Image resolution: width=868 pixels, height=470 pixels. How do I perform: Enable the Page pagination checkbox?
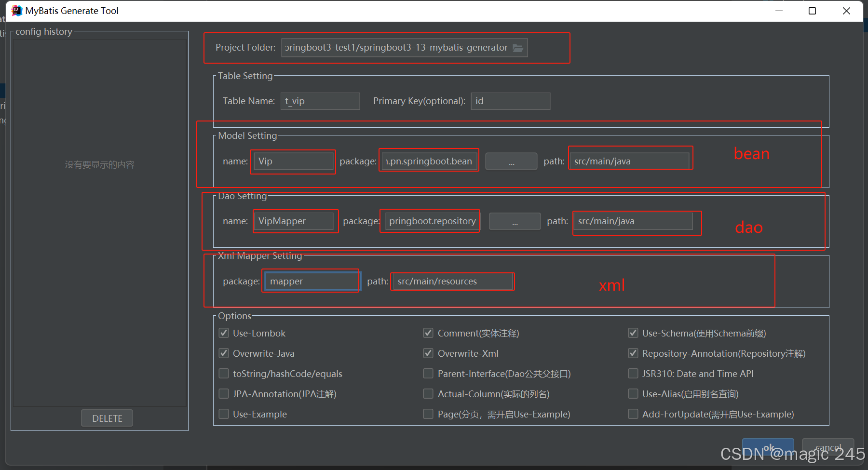tap(428, 414)
